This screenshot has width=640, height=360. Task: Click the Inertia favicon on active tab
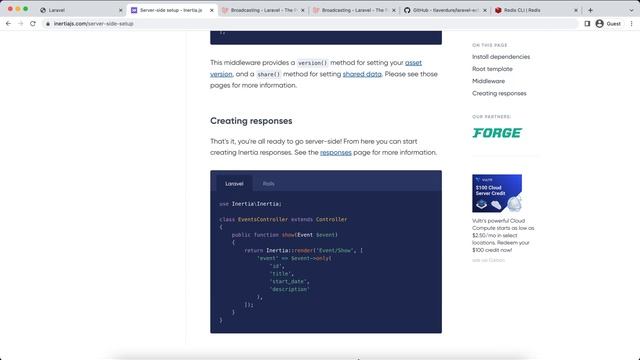pyautogui.click(x=134, y=10)
